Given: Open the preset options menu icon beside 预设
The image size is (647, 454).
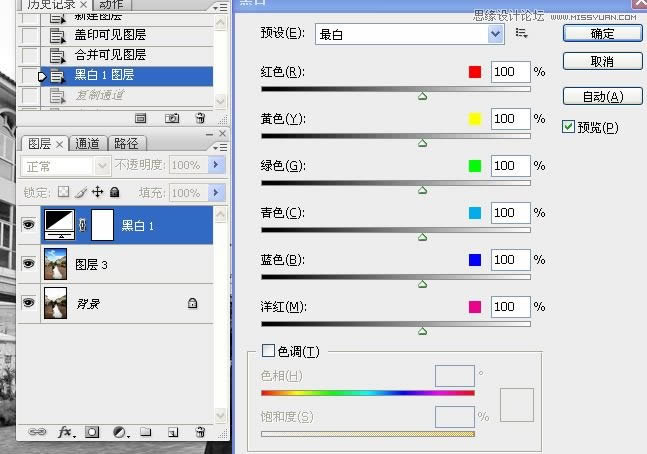Looking at the screenshot, I should tap(522, 33).
